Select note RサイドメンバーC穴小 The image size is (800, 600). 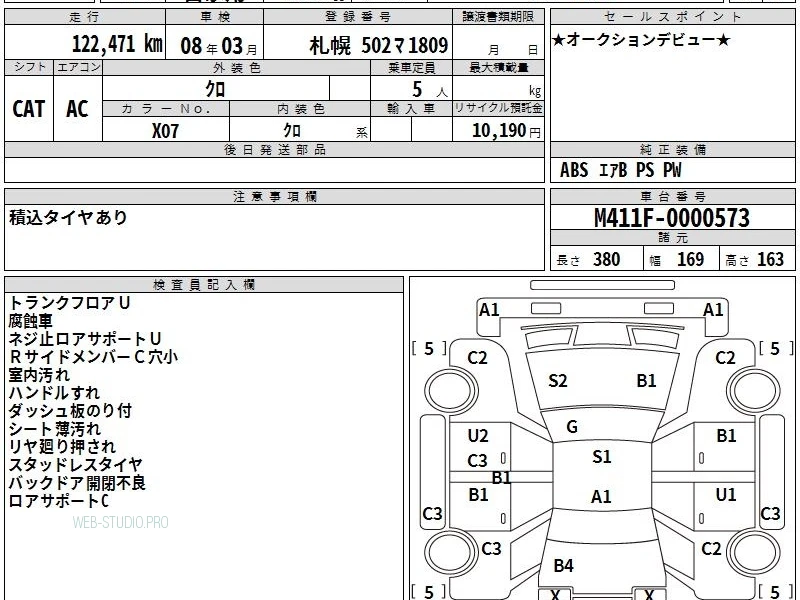(94, 357)
